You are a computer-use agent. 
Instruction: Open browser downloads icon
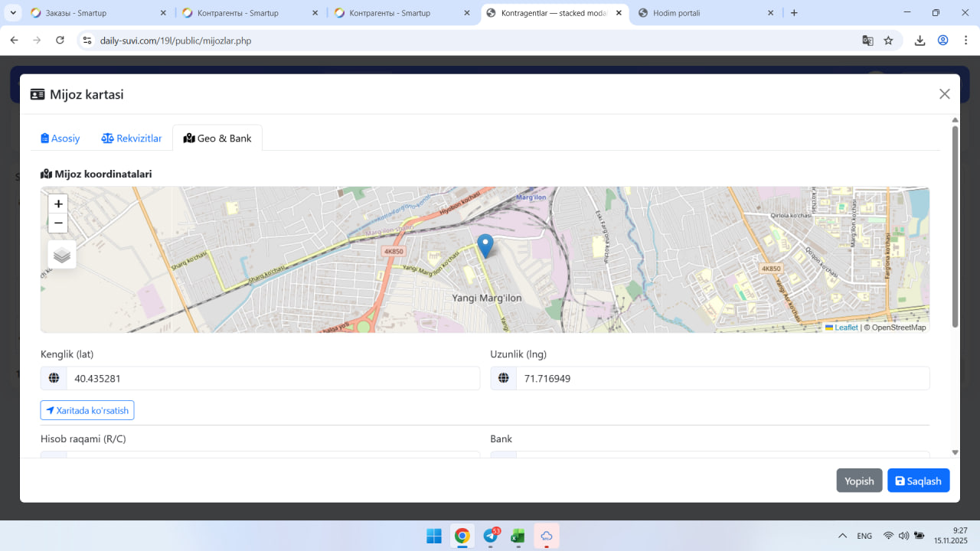pyautogui.click(x=920, y=41)
